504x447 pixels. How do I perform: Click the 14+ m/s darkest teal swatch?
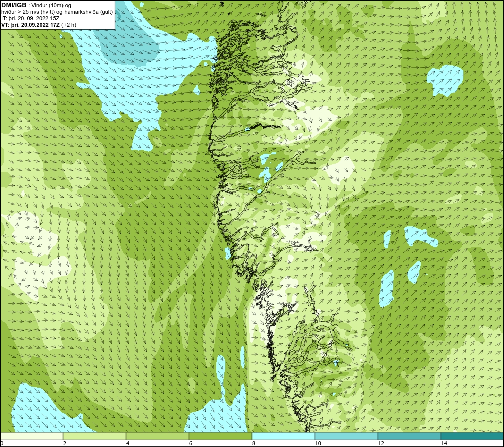click(472, 436)
